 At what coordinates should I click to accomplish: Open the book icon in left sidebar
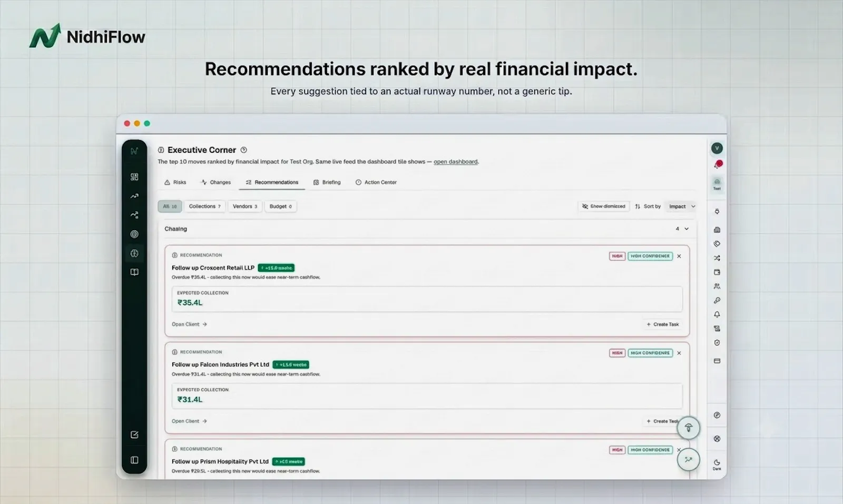pos(134,272)
